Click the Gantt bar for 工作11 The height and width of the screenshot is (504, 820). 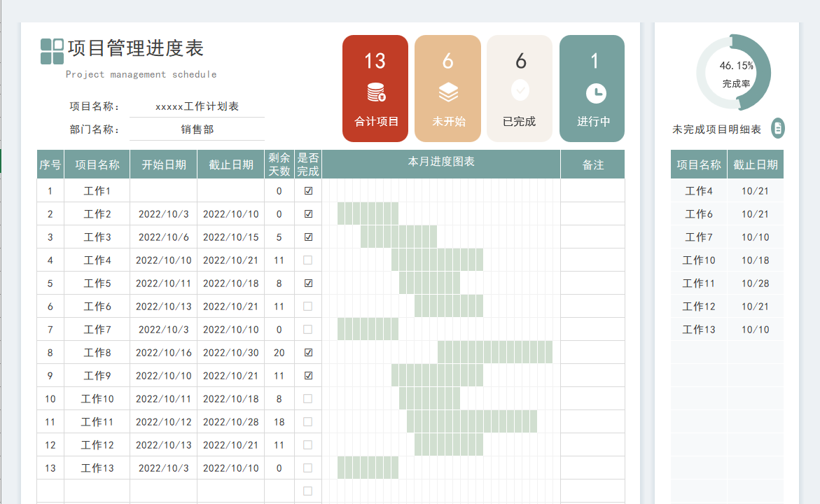click(472, 421)
